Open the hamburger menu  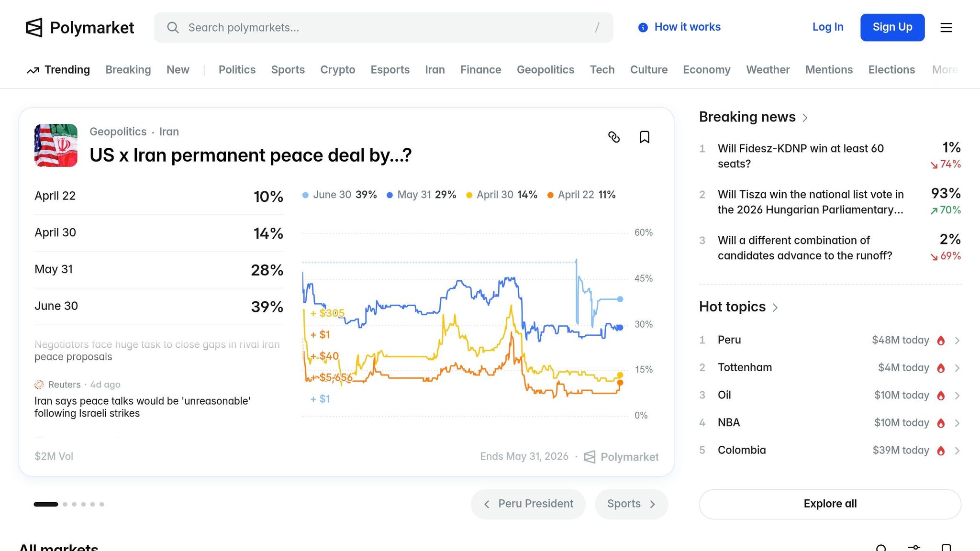[946, 28]
